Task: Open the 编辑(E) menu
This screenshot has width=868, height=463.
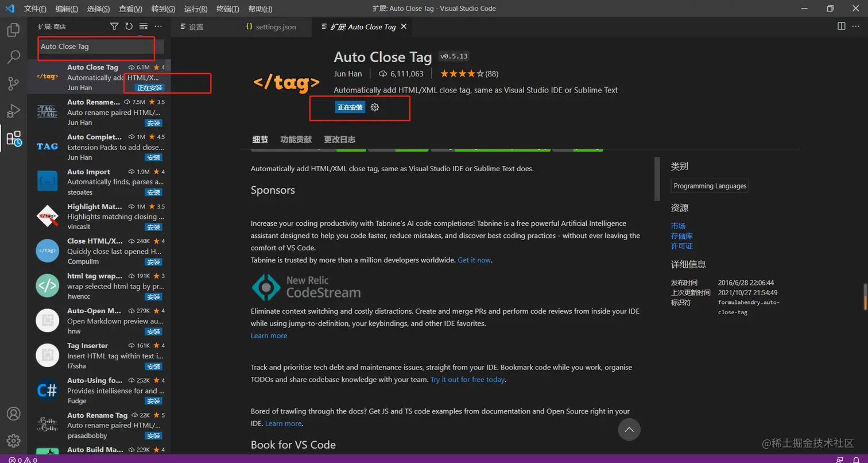Action: [x=67, y=9]
